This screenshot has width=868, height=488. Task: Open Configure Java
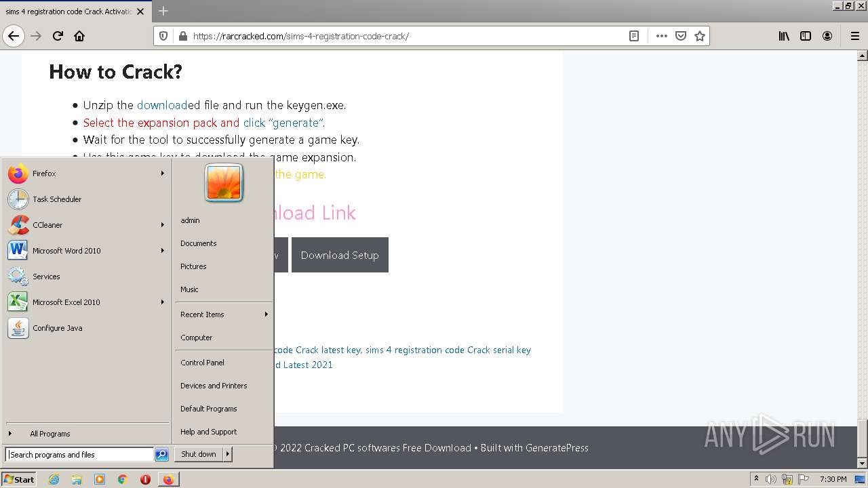pos(86,328)
